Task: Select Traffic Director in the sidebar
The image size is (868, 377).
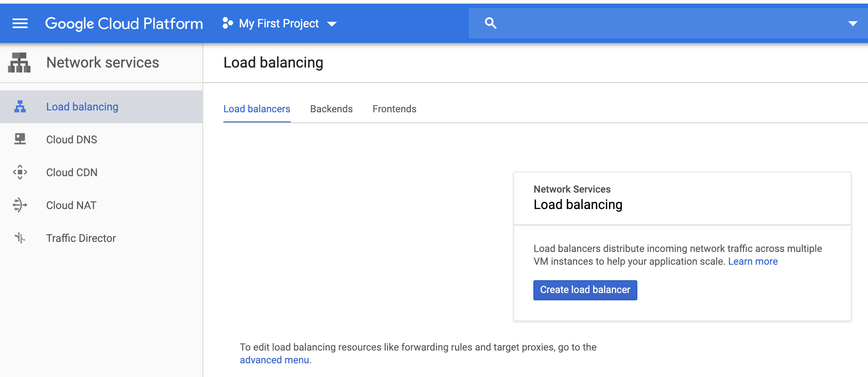Action: [x=101, y=238]
